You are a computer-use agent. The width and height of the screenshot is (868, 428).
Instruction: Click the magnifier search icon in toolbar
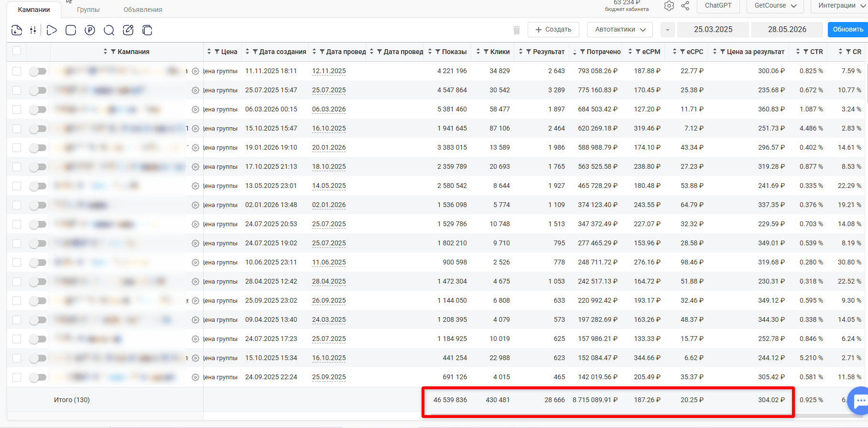click(x=109, y=30)
